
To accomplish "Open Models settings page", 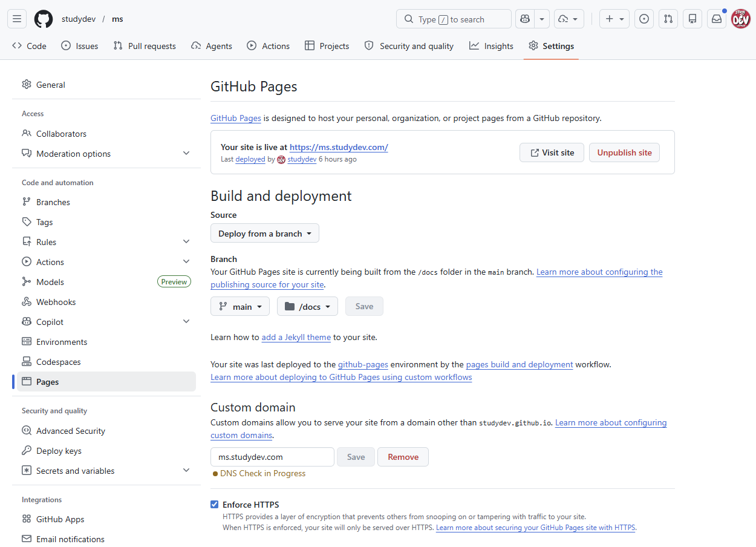I will coord(106,282).
